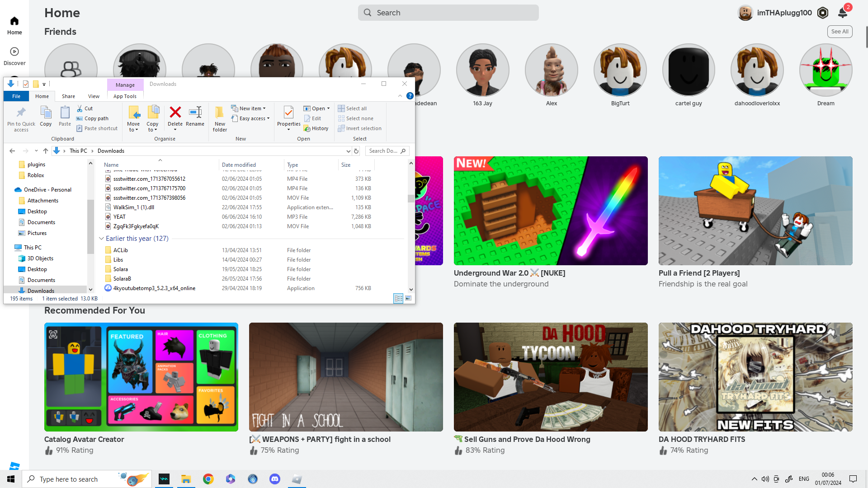Open Discord from taskbar
The width and height of the screenshot is (868, 488).
pyautogui.click(x=274, y=479)
